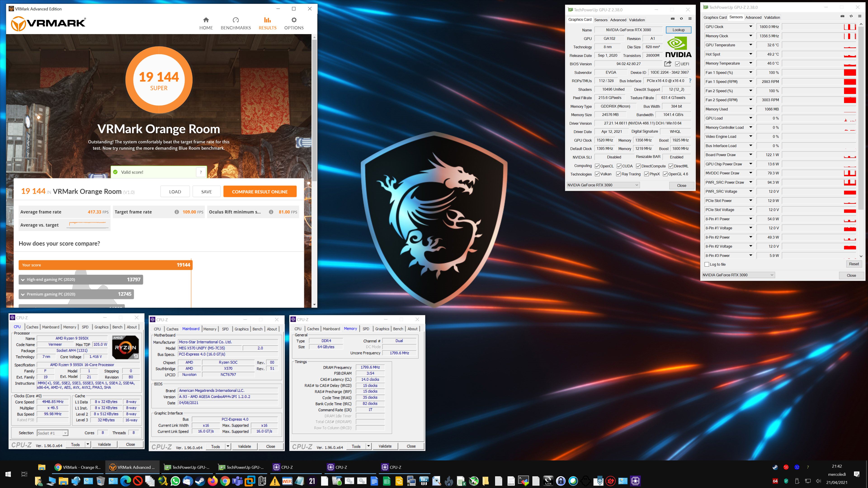Image resolution: width=868 pixels, height=488 pixels.
Task: Click refresh icon in GPU-Z Graphics Card window
Action: [681, 19]
